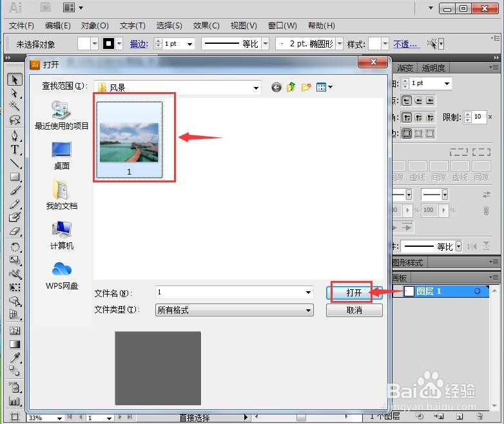The image size is (504, 424).
Task: Select the Rotate tool
Action: point(15,247)
